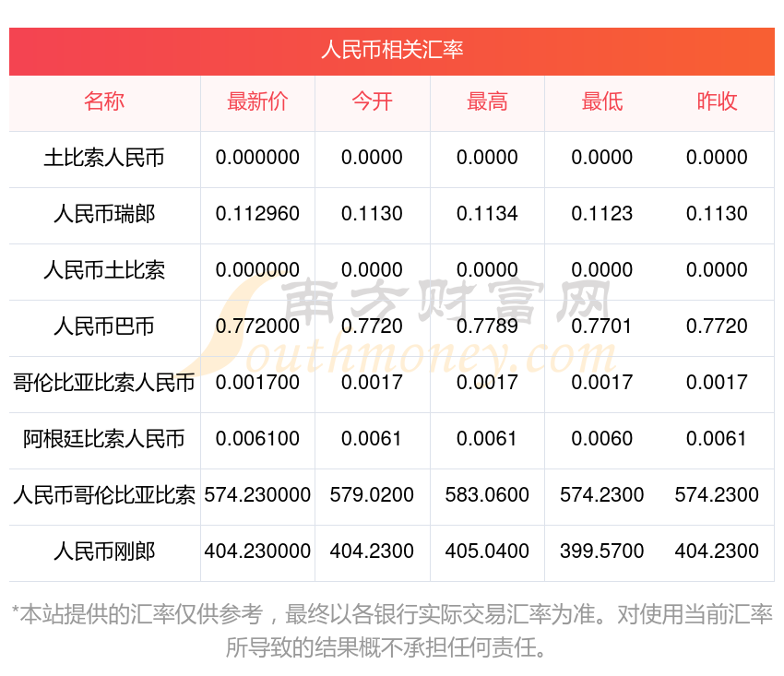The width and height of the screenshot is (784, 676).
Task: Select 昨收 value 0.1130 for 人民币瑞郎
Action: 717,214
